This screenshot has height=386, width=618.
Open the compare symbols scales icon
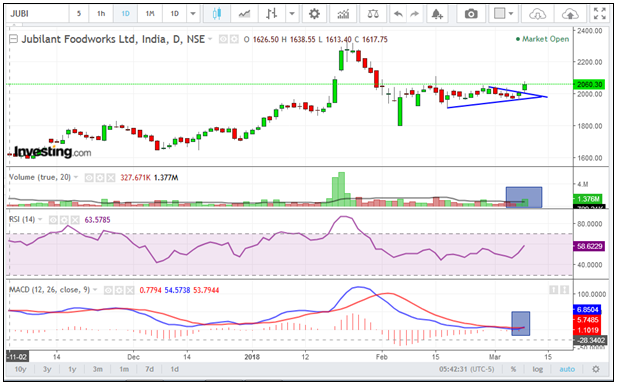point(373,14)
